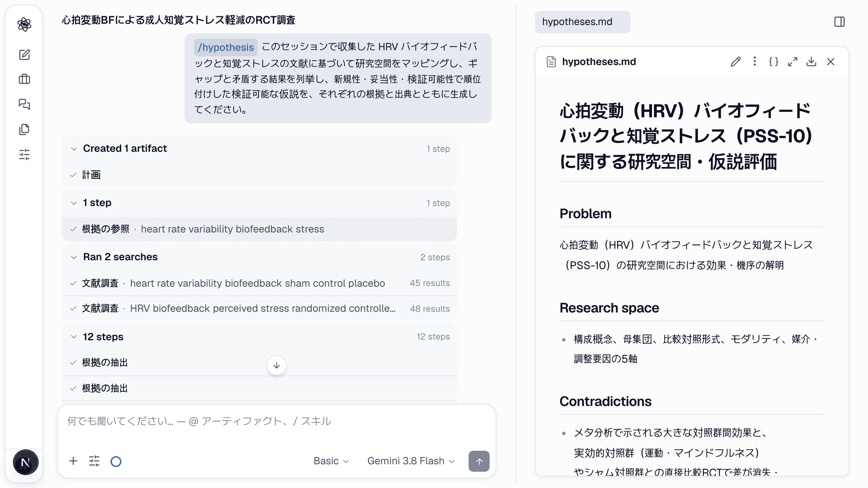The image size is (868, 488).
Task: Click the Research space heading
Action: coord(609,308)
